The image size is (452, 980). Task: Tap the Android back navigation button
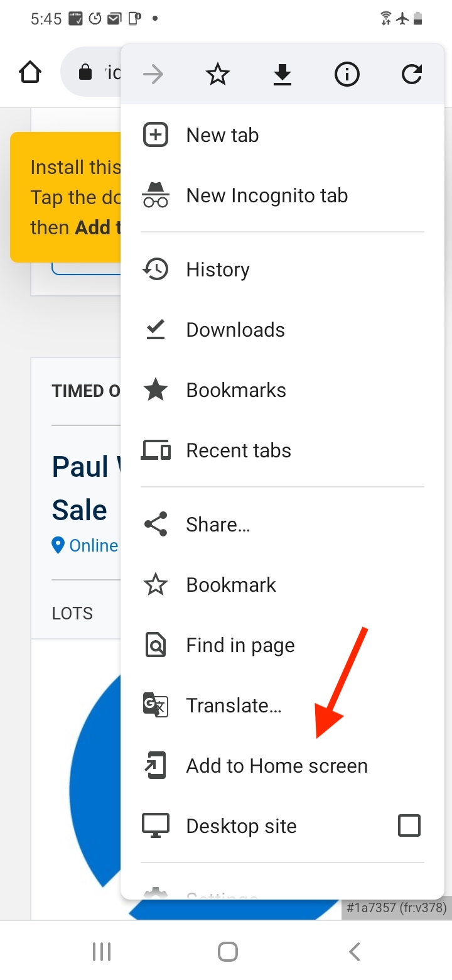(355, 951)
